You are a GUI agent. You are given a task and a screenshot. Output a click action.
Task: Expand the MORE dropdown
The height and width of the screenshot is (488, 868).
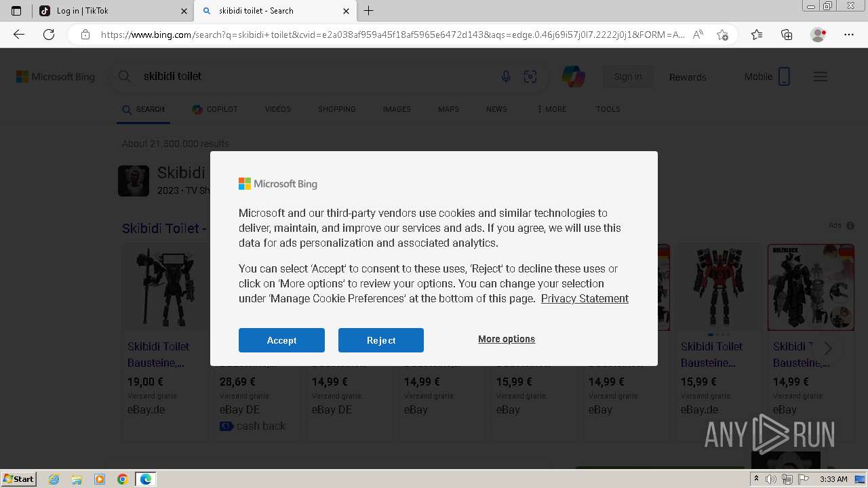click(x=551, y=109)
